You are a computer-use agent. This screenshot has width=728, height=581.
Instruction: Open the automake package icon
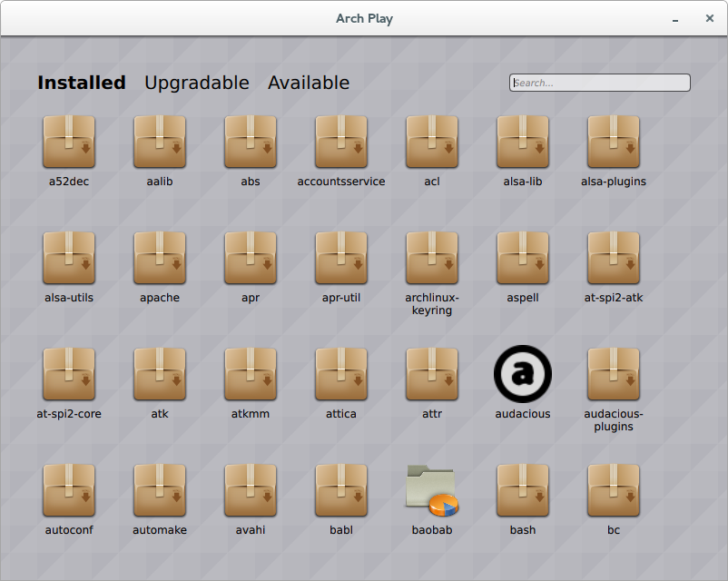click(160, 490)
